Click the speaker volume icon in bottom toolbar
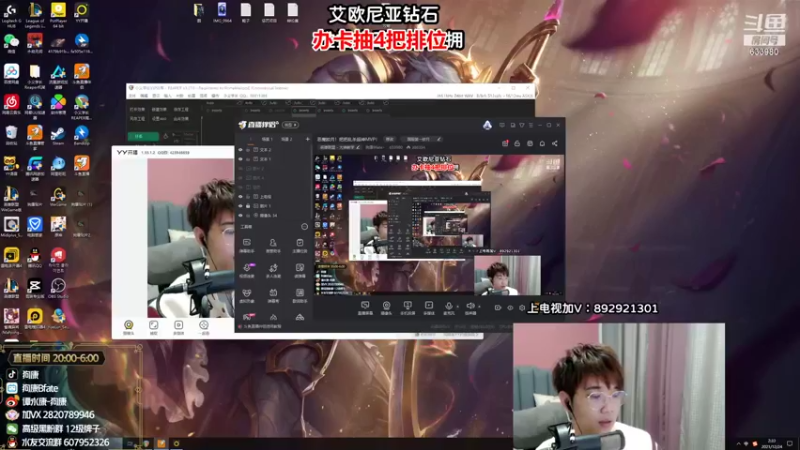 pos(470,306)
